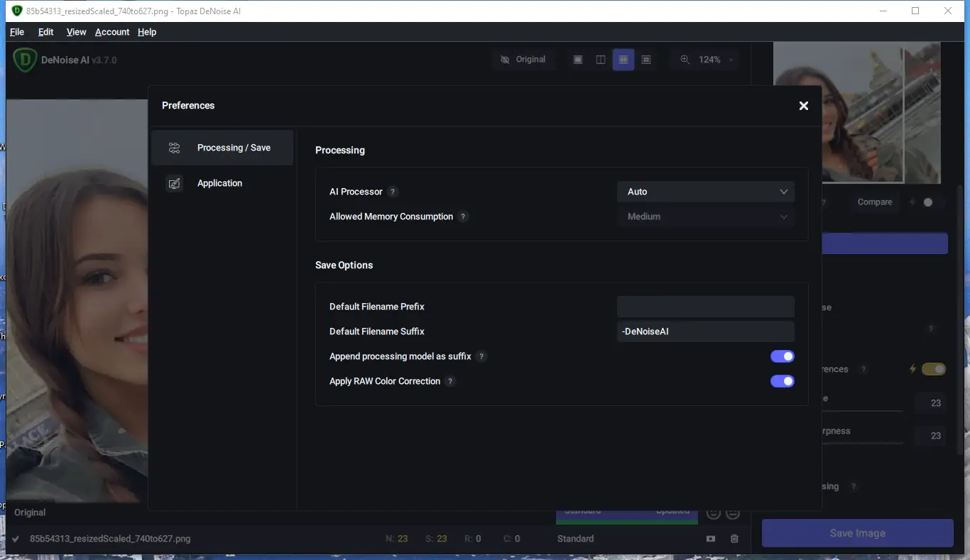Open help for Append processing model suffix
Screen dimensions: 970x560
[481, 356]
